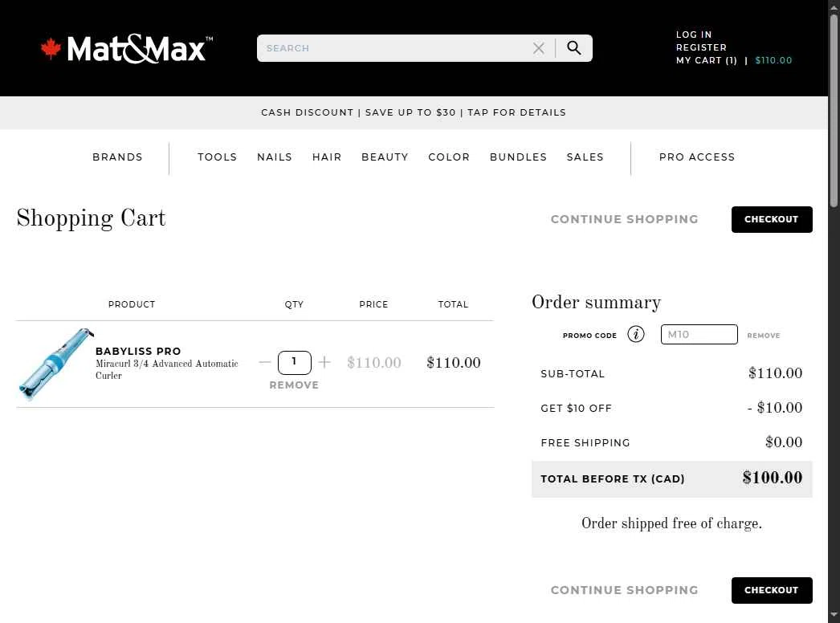
Task: Open the cash discount details banner
Action: click(414, 112)
